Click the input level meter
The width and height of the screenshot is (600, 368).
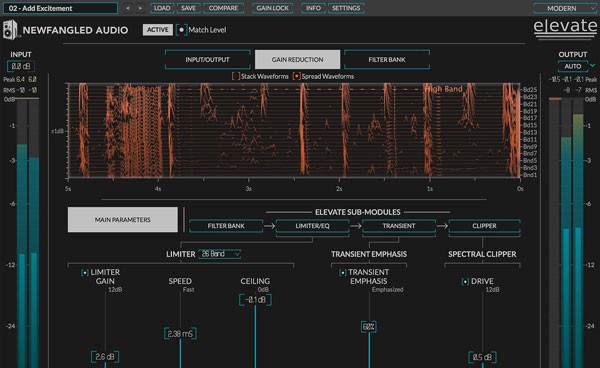28,233
